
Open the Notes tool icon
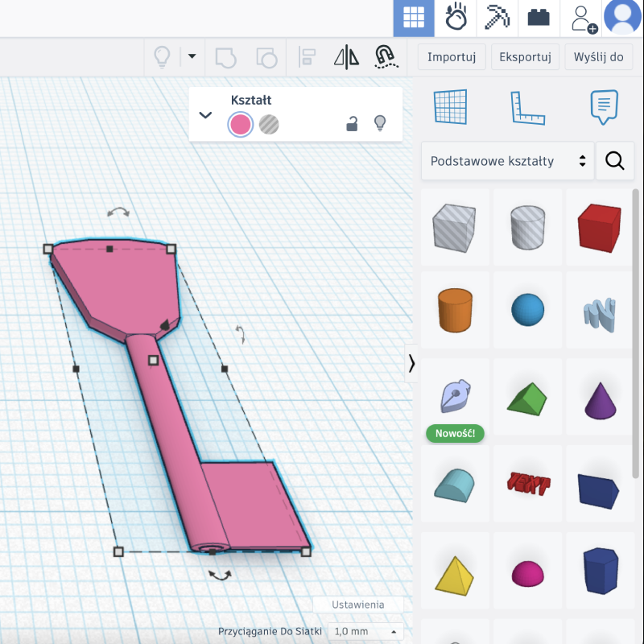pyautogui.click(x=604, y=108)
